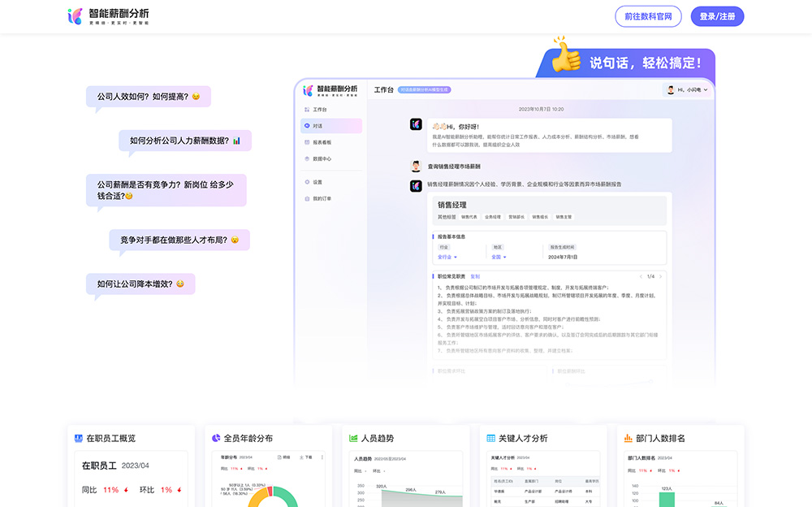Click the 在职员工概览 card title
This screenshot has height=507, width=812.
[x=110, y=439]
